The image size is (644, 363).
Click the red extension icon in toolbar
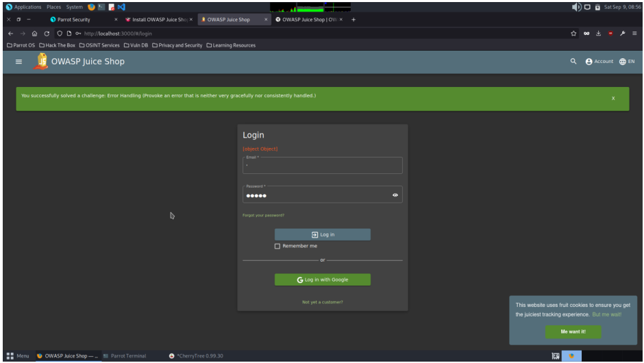tap(610, 34)
